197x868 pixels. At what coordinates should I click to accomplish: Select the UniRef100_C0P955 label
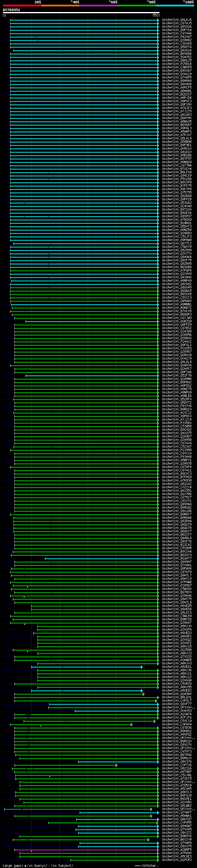coord(176,822)
